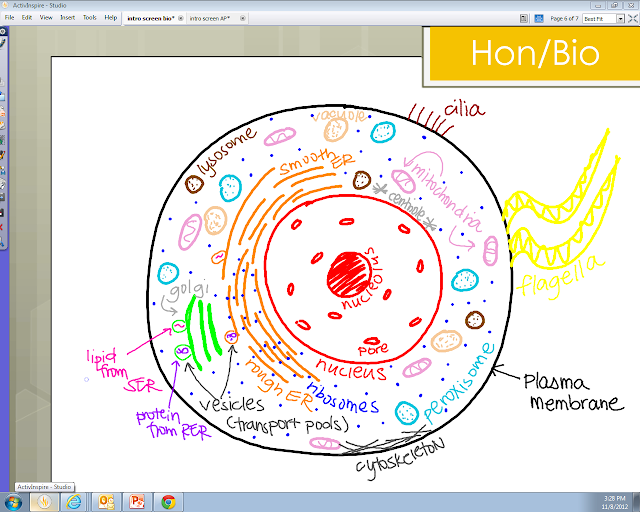This screenshot has width=640, height=512.
Task: Click the gear icon atop the left toolbox
Action: tap(2, 31)
